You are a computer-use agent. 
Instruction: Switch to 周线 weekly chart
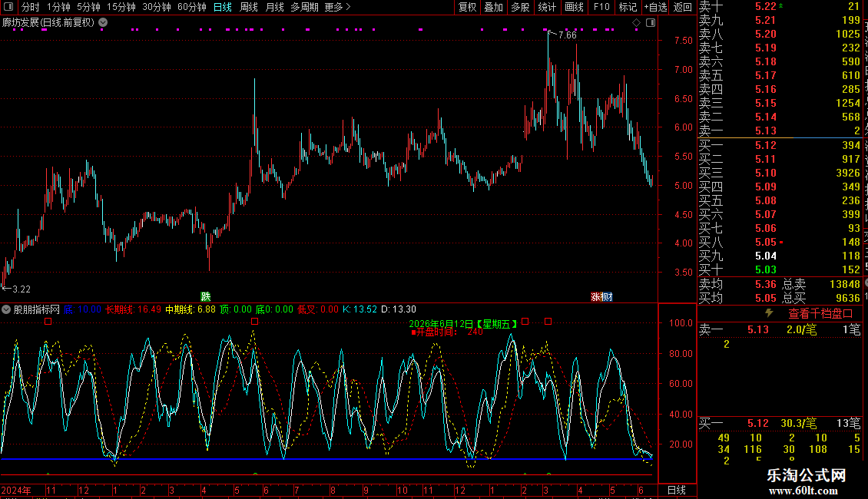[249, 7]
